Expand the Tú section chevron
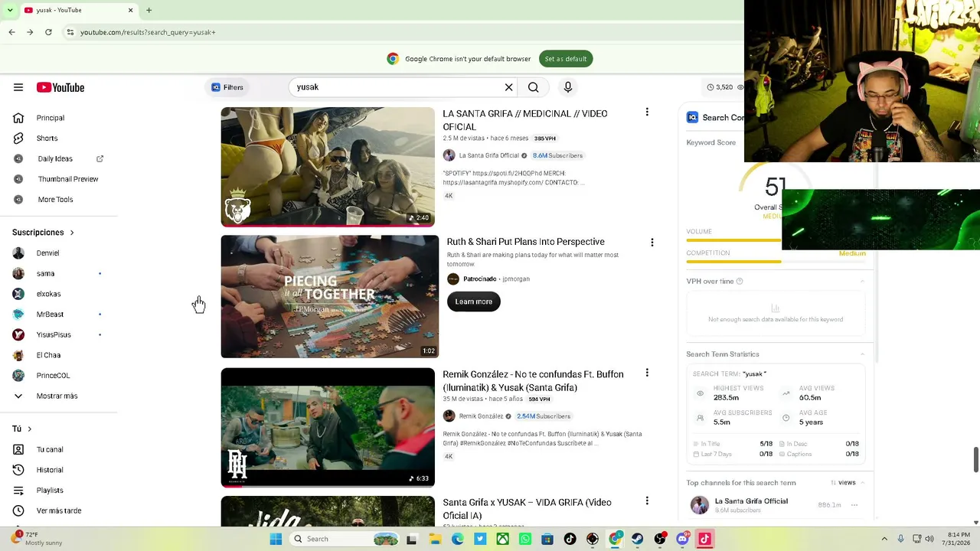 29,429
